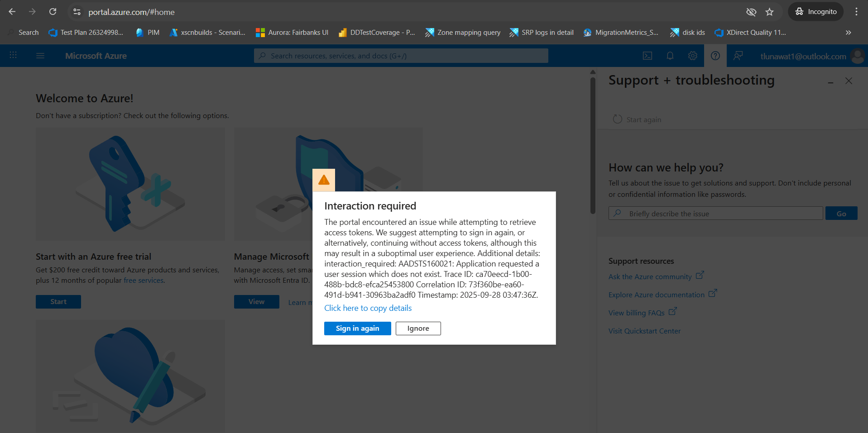This screenshot has width=868, height=433.
Task: Focus the Search resources, services, and docs box
Action: (401, 56)
